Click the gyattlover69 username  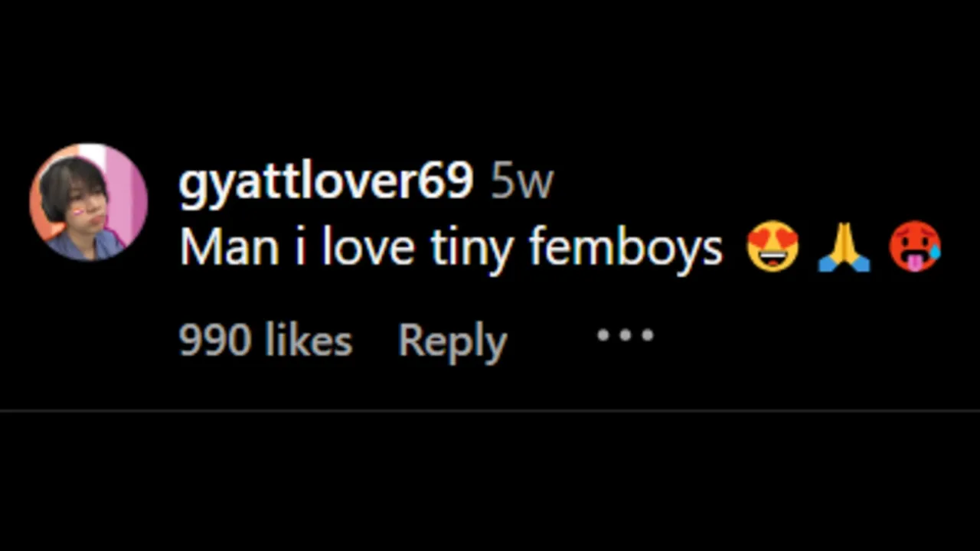[x=325, y=182]
